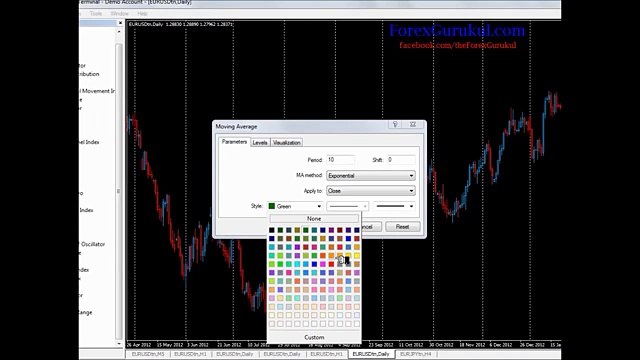This screenshot has width=640, height=360.
Task: Pick the yellow swatch ending the fourth row
Action: [x=357, y=256]
